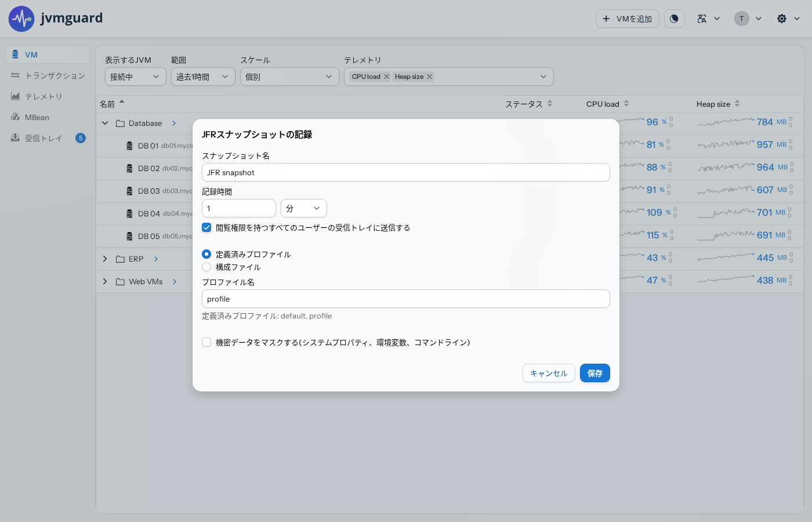Click the 記録時間 number input
This screenshot has height=522, width=812.
tap(239, 208)
